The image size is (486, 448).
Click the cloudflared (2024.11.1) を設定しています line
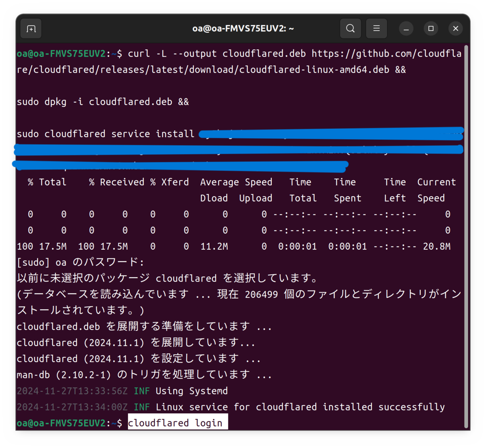pos(139,359)
